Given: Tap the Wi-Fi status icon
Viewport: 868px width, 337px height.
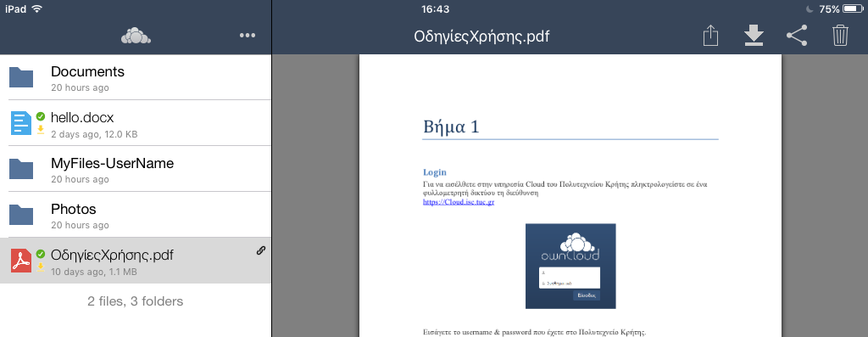Looking at the screenshot, I should [x=37, y=8].
